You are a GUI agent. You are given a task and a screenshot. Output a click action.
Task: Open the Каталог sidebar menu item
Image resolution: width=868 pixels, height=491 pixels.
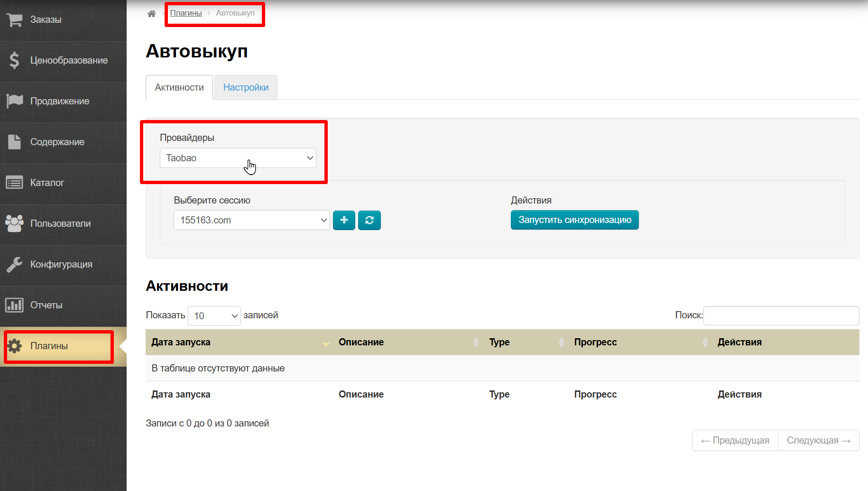click(47, 183)
